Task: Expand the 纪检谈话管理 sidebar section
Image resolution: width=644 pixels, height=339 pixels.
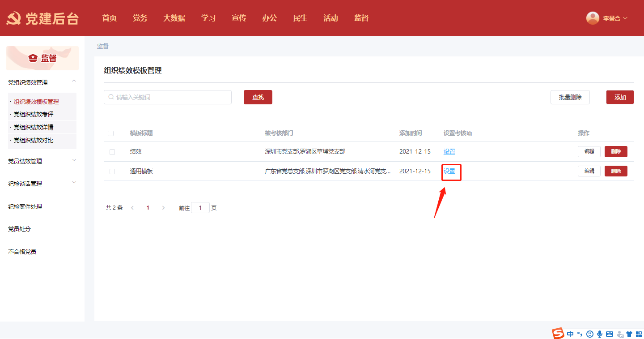Action: [74, 183]
